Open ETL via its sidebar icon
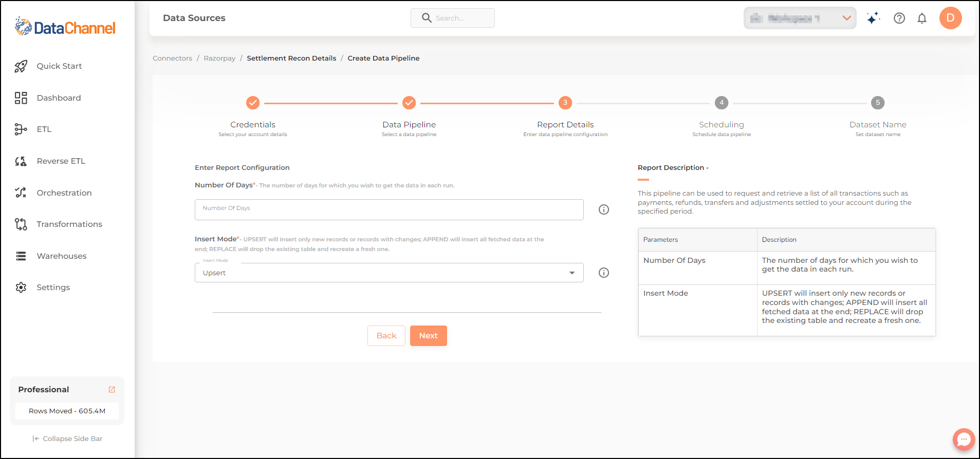 (21, 129)
